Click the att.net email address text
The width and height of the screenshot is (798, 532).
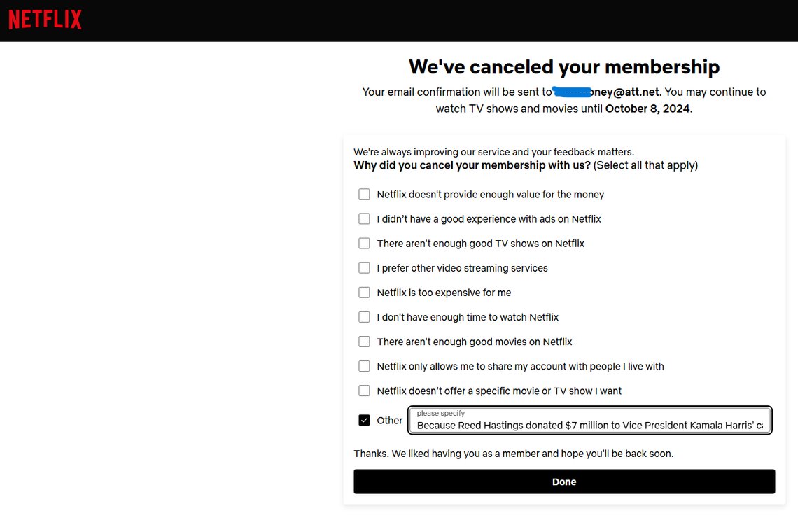[x=606, y=92]
